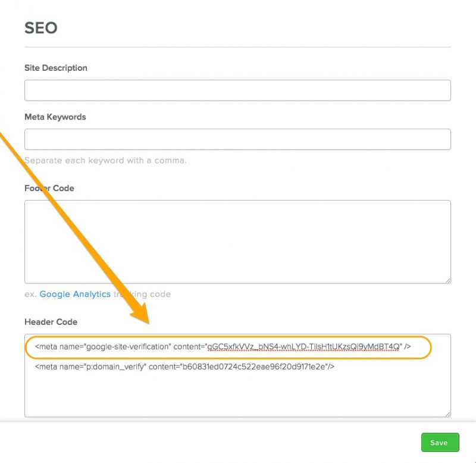Click the Meta Keywords input box
This screenshot has width=476, height=463.
pos(238,139)
